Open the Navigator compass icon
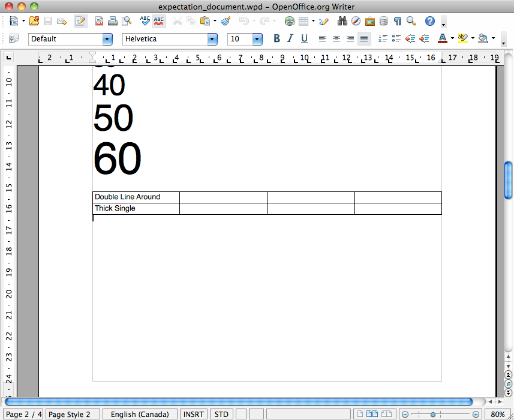Image resolution: width=514 pixels, height=420 pixels. [356, 22]
